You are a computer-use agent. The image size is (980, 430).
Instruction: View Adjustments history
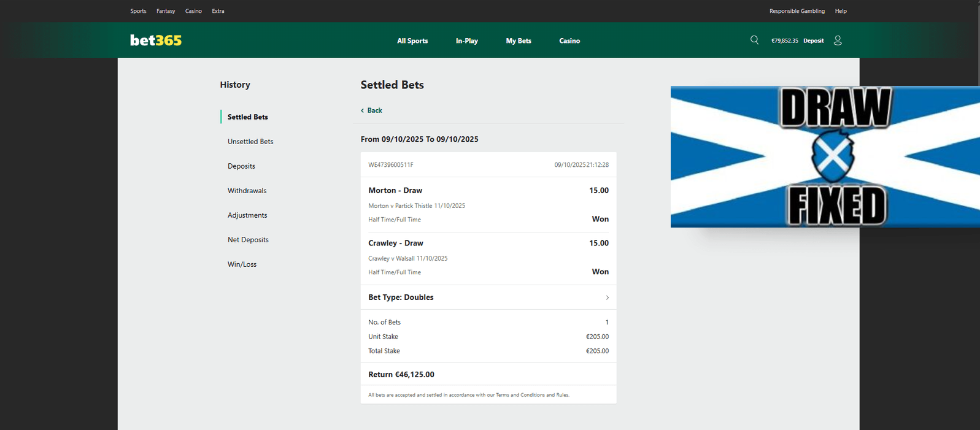[x=247, y=215]
